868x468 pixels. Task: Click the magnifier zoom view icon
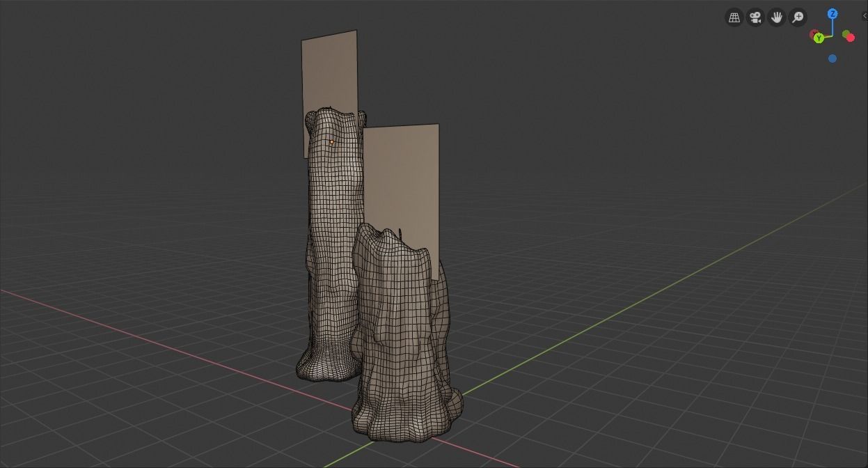point(798,17)
